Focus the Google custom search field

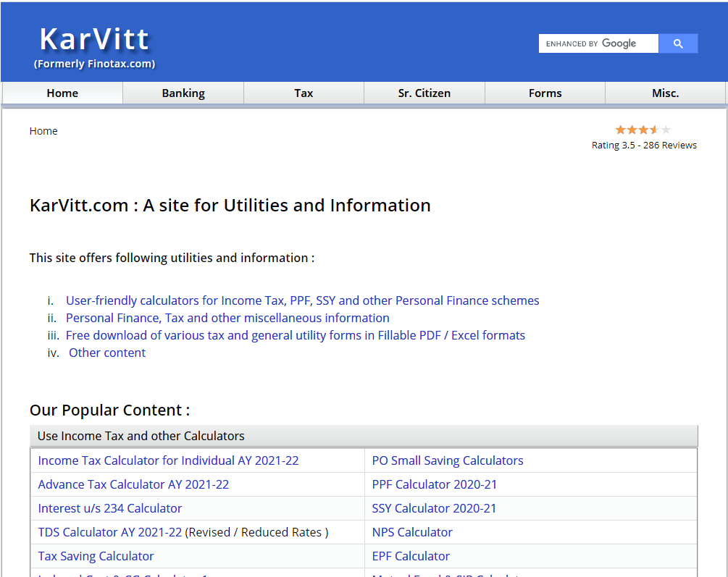click(598, 43)
